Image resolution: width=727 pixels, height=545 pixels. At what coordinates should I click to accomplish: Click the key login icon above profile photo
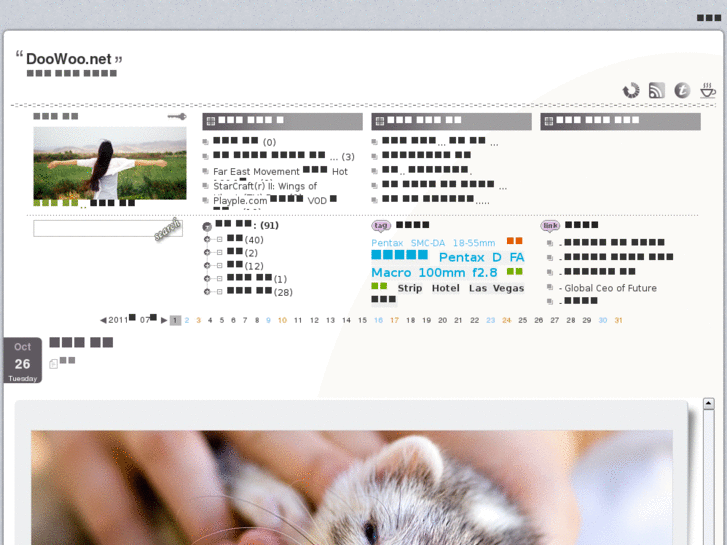(x=177, y=116)
